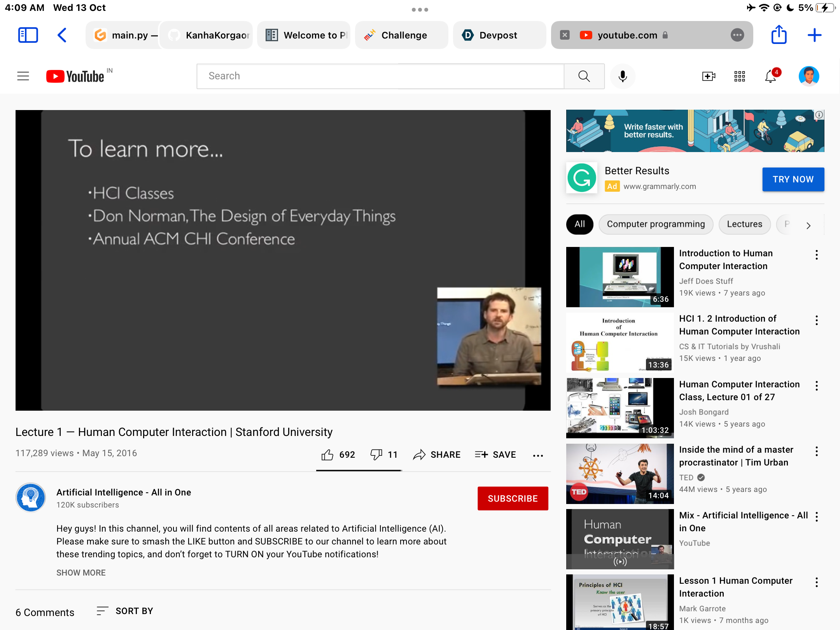Click the create video camera icon

(709, 76)
